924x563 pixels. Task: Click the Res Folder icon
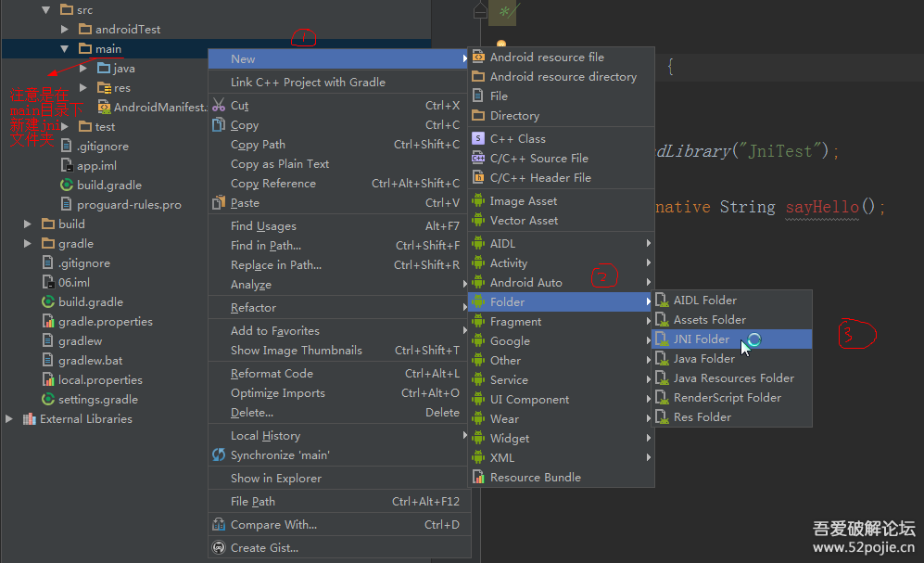(662, 416)
